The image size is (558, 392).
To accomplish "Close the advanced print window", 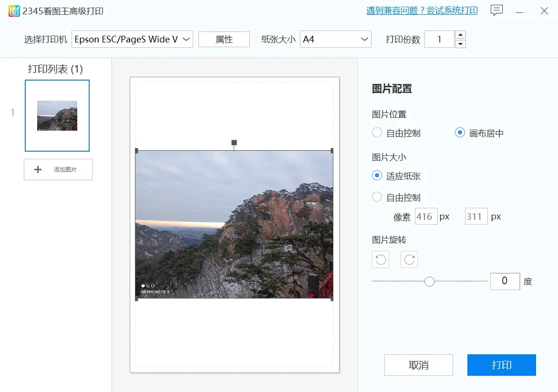I will click(x=544, y=11).
